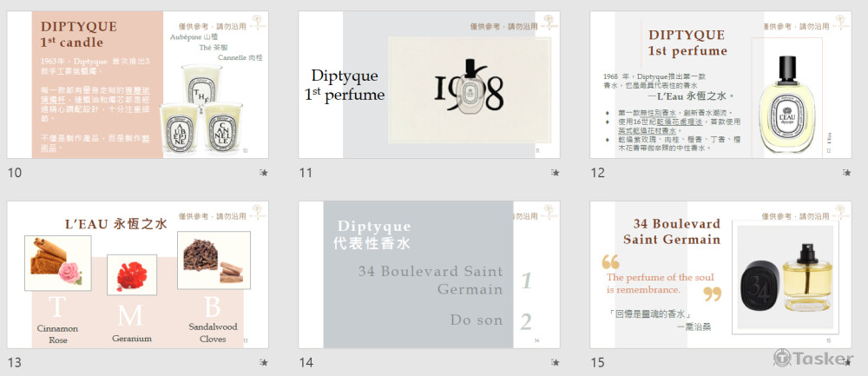Viewport: 868px width, 376px height.
Task: Click slide number label 12
Action: pos(598,173)
